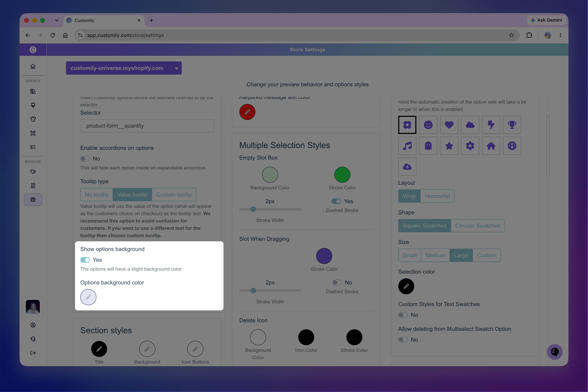Click the logout icon in the sidebar

(x=33, y=353)
